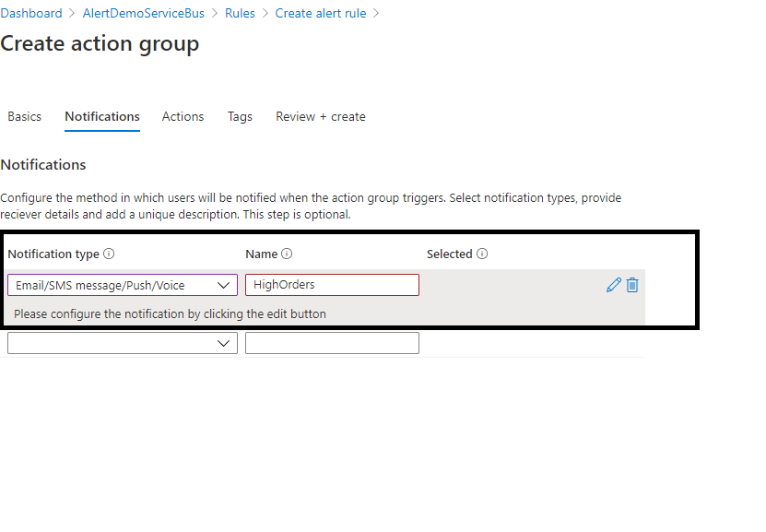Open the Tags tab
This screenshot has width=766, height=532.
(x=240, y=116)
